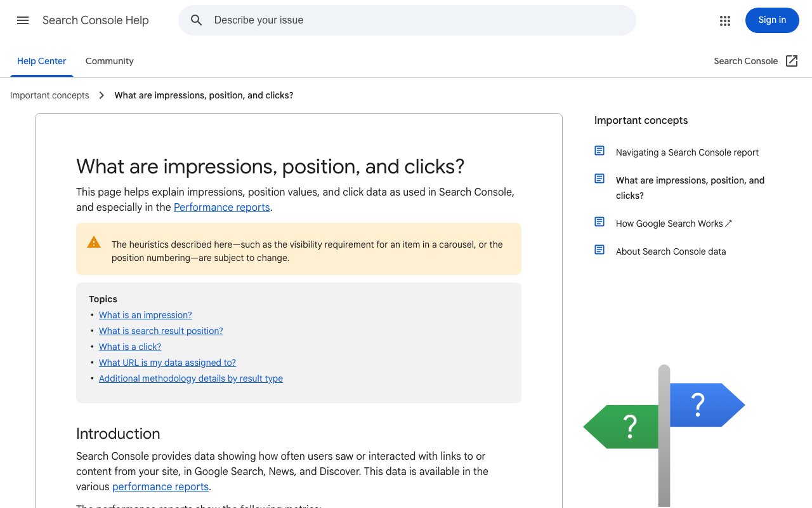Click the Important concepts sidebar heading
This screenshot has height=508, width=812.
(641, 120)
